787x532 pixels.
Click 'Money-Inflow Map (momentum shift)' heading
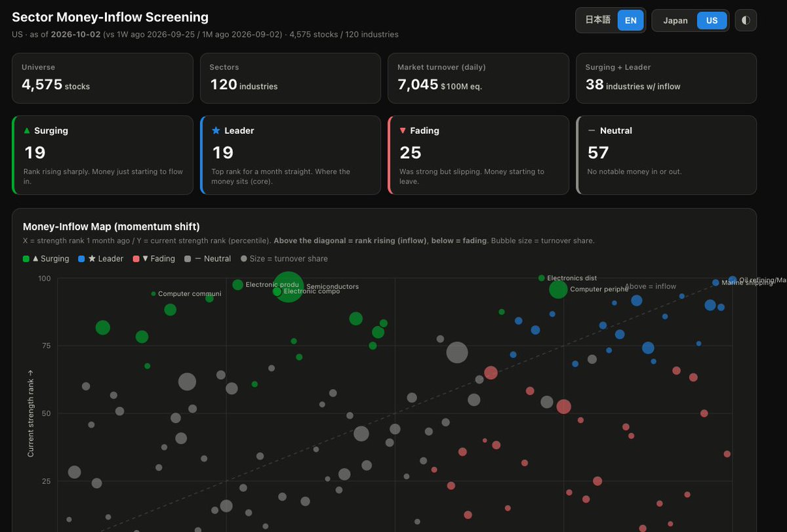click(111, 226)
